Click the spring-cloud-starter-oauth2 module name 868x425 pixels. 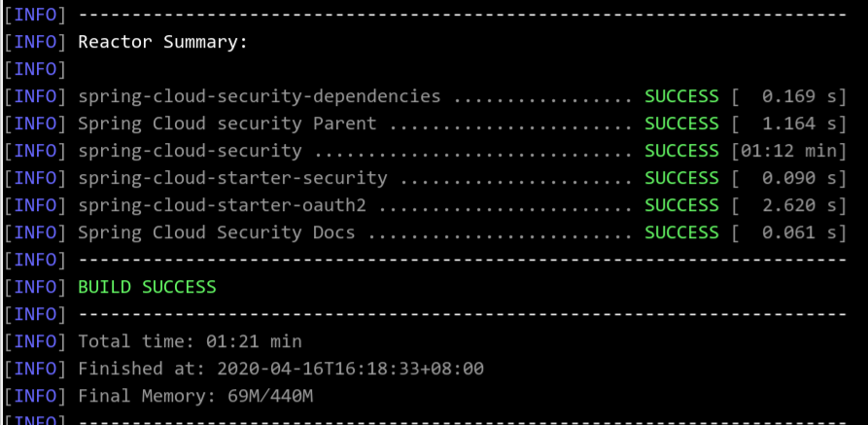coord(222,205)
